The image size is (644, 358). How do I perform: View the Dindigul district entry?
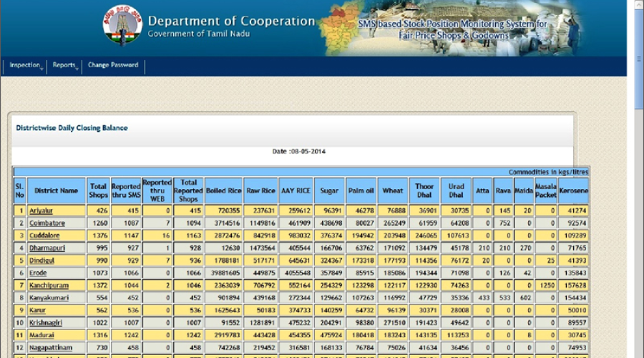[42, 261]
